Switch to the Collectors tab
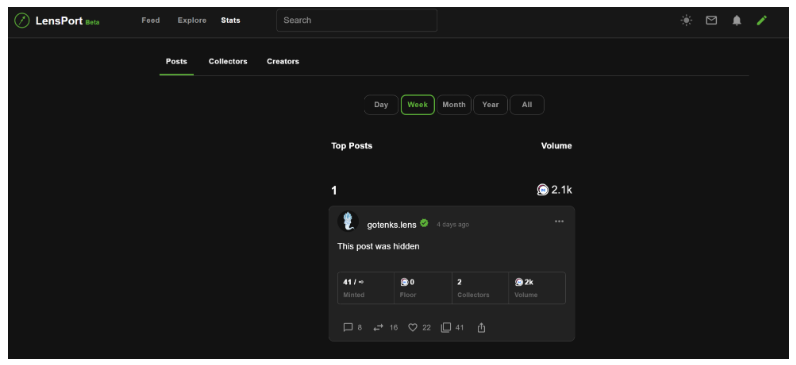Image resolution: width=796 pixels, height=365 pixels. coord(228,61)
